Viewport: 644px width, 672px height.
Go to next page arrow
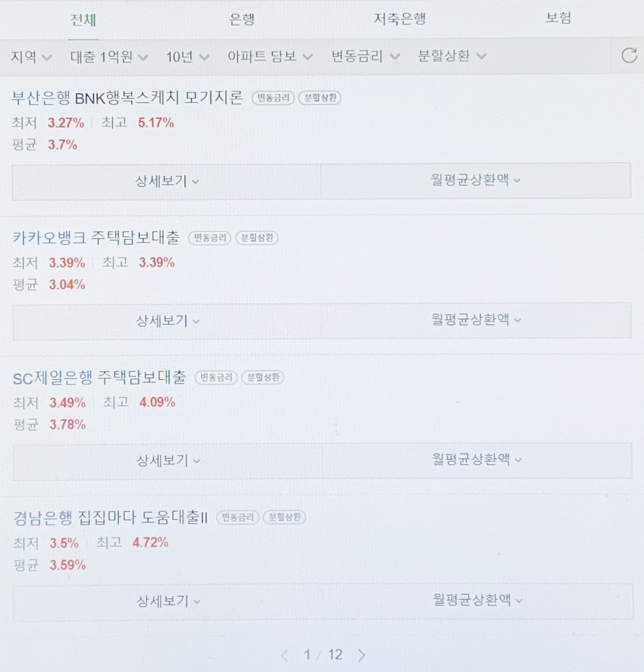pyautogui.click(x=361, y=655)
